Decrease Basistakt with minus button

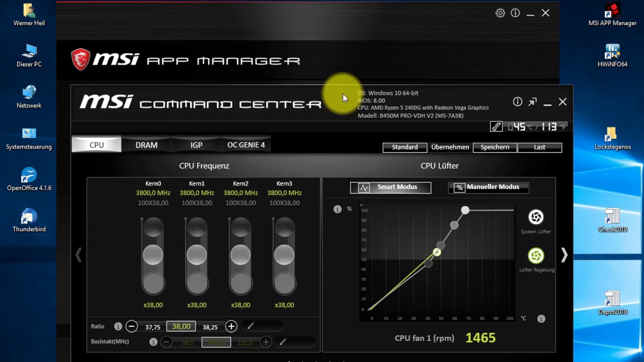point(166,342)
